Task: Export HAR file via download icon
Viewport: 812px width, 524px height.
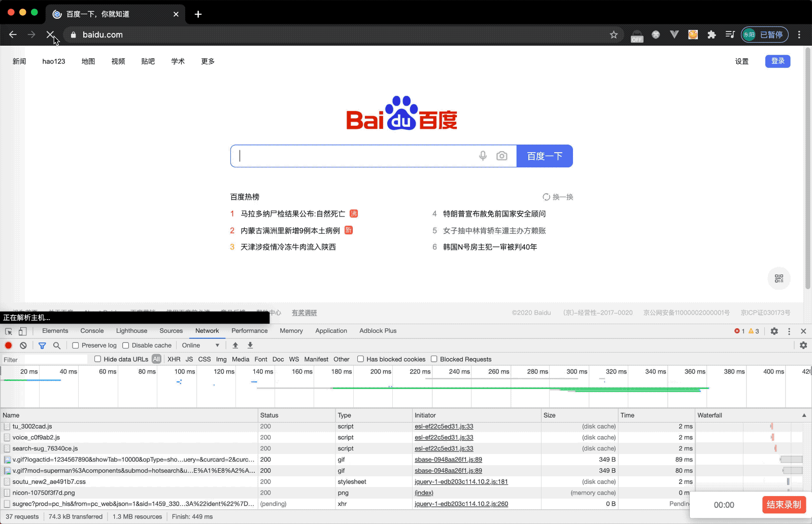Action: click(250, 345)
